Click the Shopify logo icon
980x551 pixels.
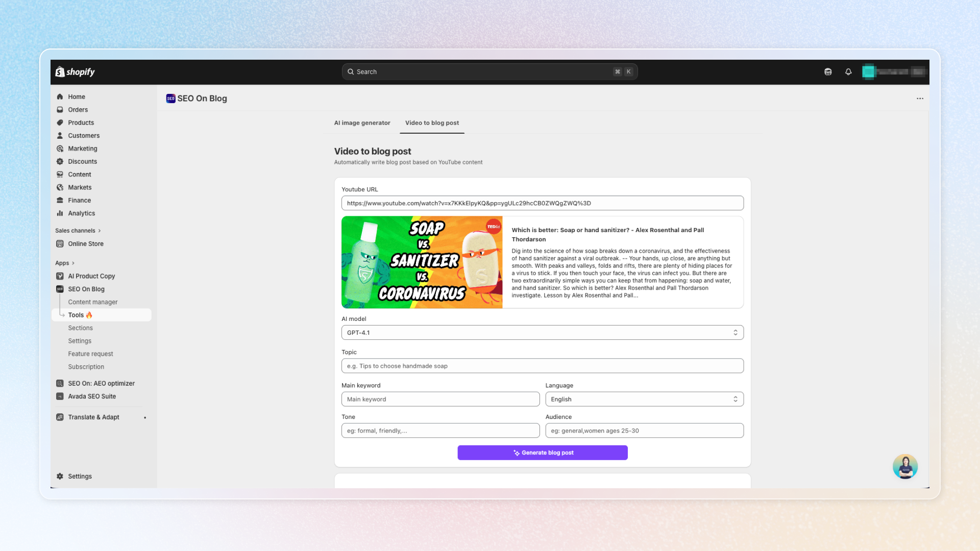point(60,72)
